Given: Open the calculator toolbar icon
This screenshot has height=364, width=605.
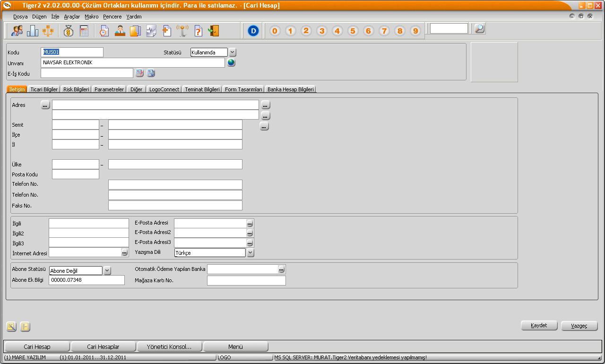Looking at the screenshot, I should (x=84, y=31).
